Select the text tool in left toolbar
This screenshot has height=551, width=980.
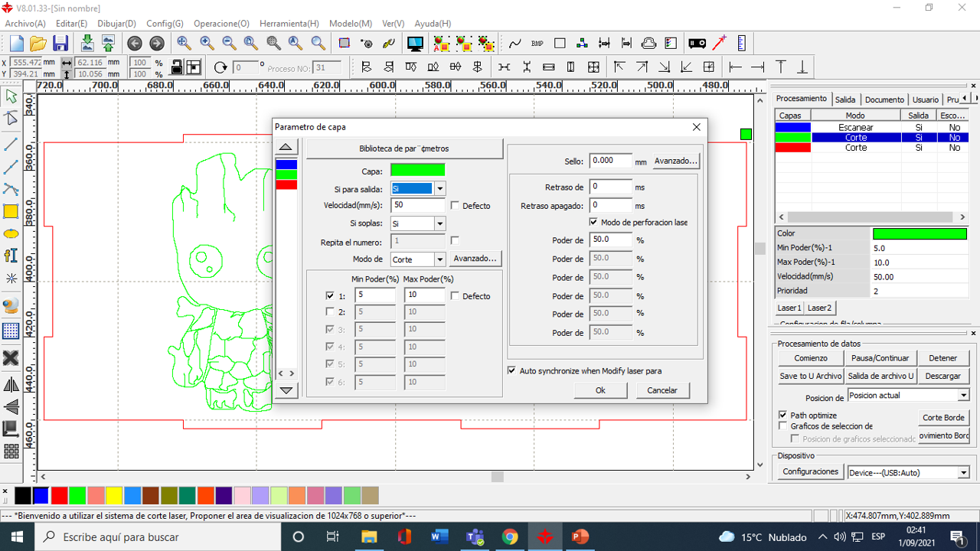coord(11,256)
